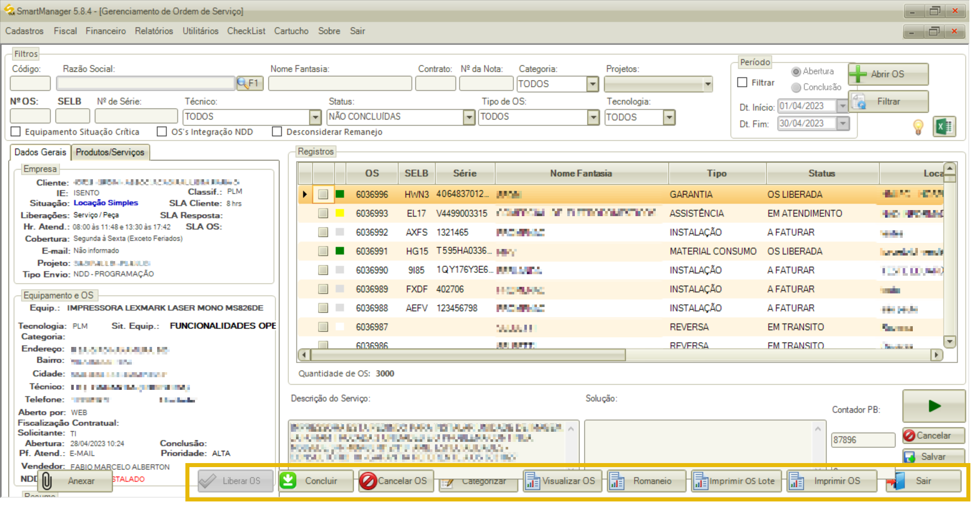The height and width of the screenshot is (507, 980).
Task: Click the Status column header
Action: pyautogui.click(x=822, y=174)
